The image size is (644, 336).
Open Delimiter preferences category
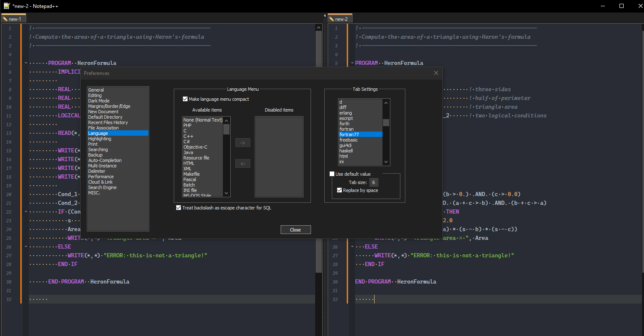pyautogui.click(x=118, y=171)
